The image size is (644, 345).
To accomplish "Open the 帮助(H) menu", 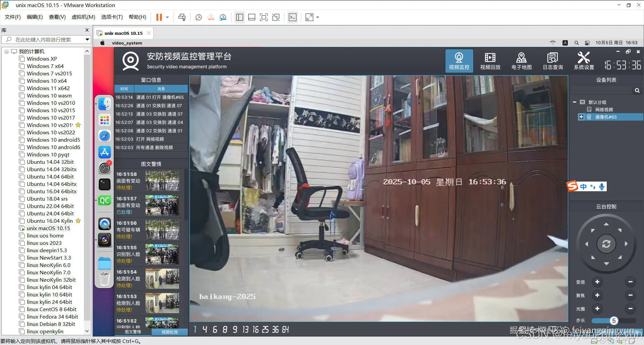I will [138, 17].
